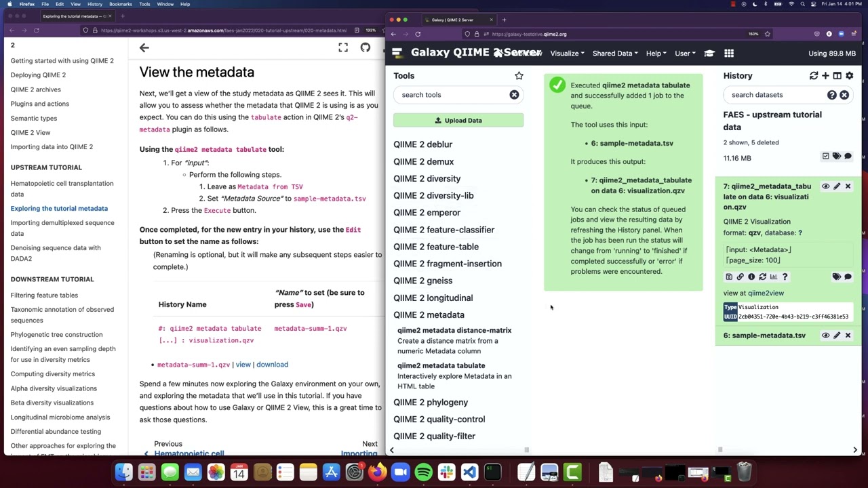Screen dimensions: 868x488
Task: Toggle visibility eye for dataset 7
Action: pyautogui.click(x=825, y=186)
